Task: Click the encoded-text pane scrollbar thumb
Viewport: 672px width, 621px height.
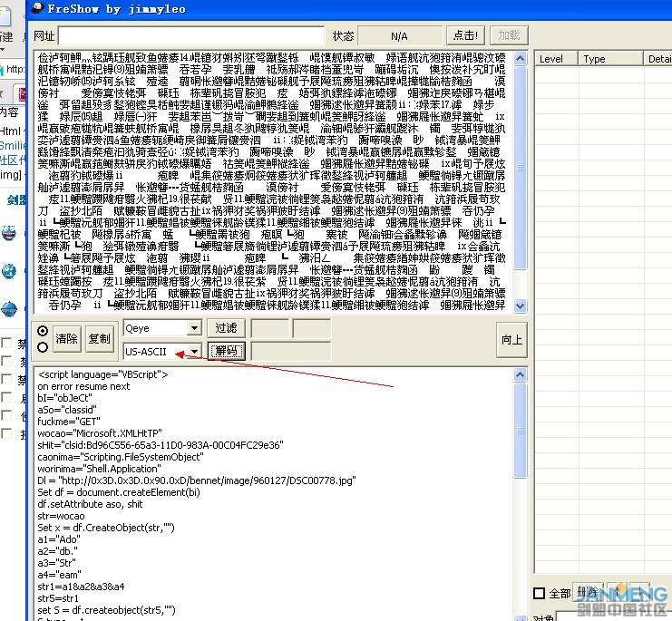Action: tap(520, 167)
